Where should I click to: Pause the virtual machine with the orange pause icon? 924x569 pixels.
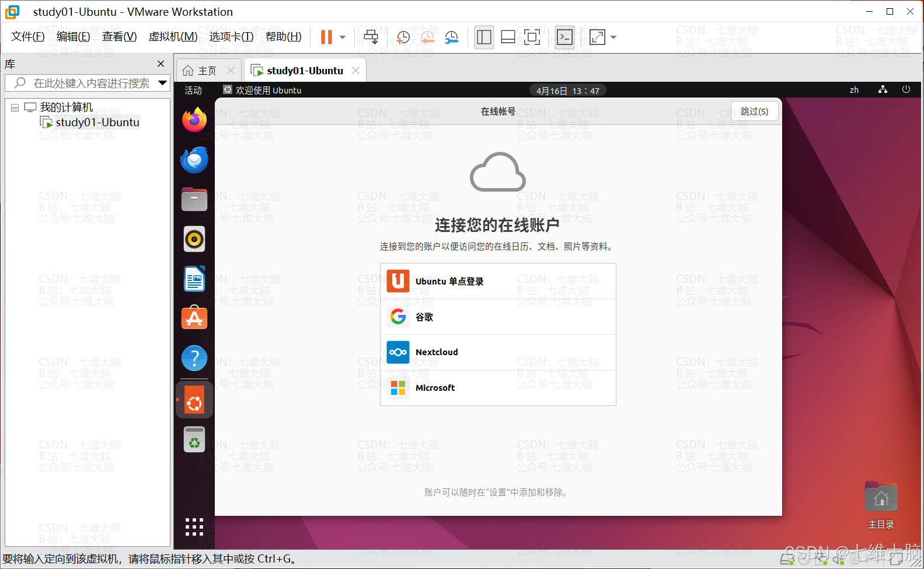point(326,37)
